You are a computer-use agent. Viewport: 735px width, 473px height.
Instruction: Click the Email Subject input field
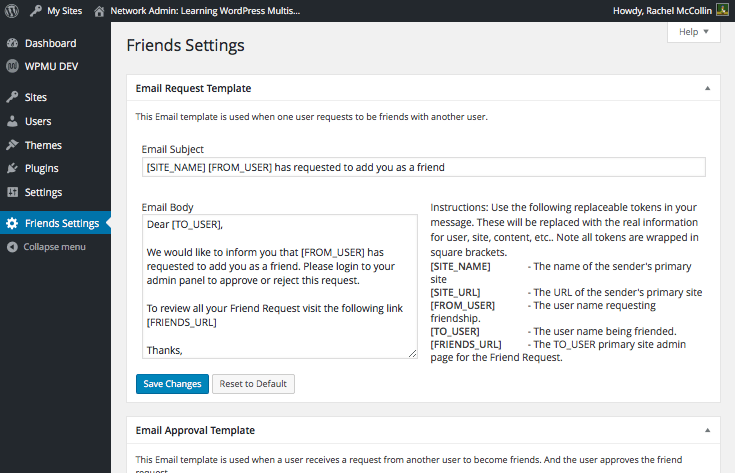pyautogui.click(x=423, y=167)
